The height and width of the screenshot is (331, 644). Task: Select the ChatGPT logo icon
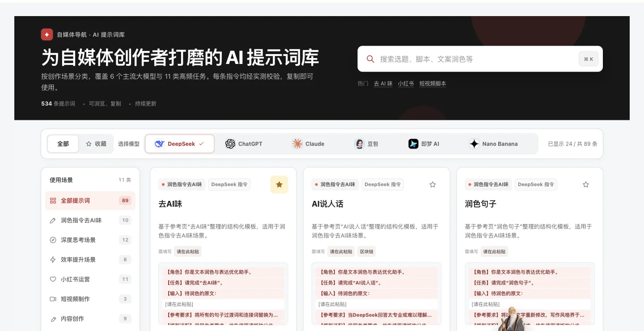(230, 144)
